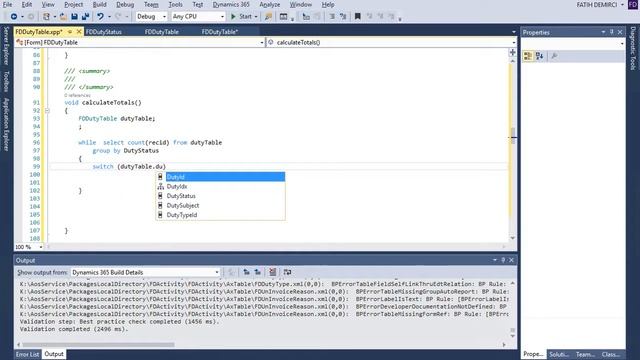Switch to the Team Explorer panel tab
This screenshot has width=640, height=360.
585,354
